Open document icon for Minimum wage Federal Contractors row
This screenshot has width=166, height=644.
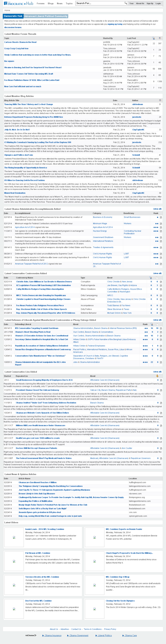(161, 224)
